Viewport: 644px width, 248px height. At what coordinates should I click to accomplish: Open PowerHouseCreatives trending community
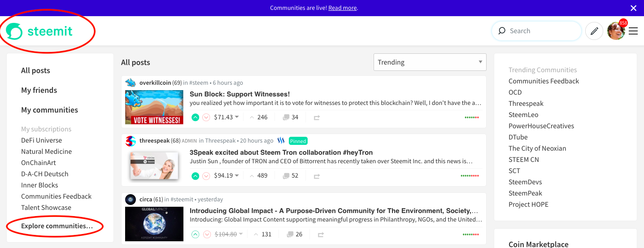pyautogui.click(x=541, y=126)
